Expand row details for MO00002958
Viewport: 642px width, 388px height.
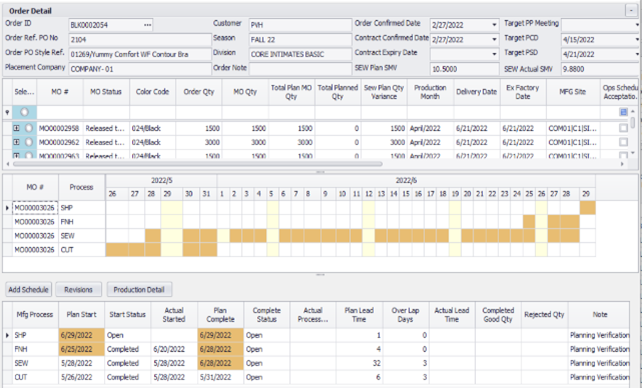click(16, 128)
